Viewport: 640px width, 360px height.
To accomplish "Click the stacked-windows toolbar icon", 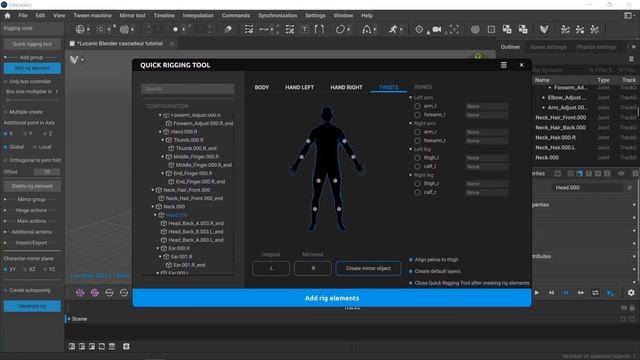I will click(x=507, y=29).
